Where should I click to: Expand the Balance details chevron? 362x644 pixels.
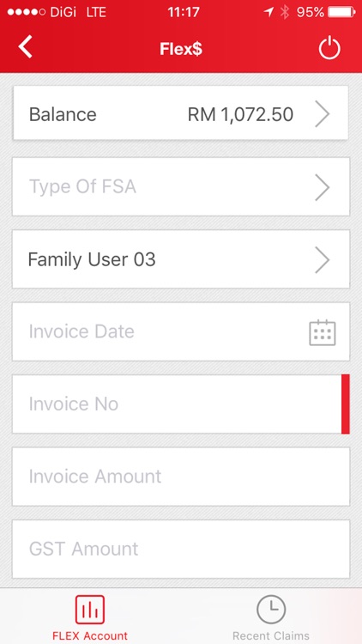pos(323,114)
